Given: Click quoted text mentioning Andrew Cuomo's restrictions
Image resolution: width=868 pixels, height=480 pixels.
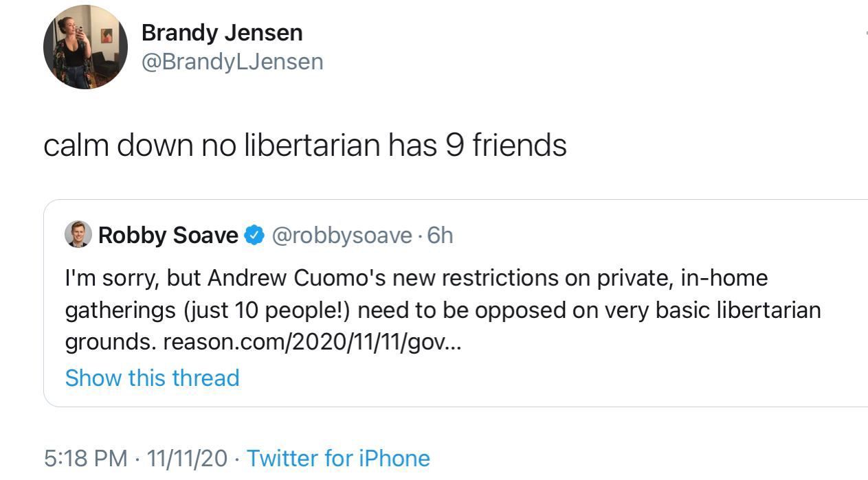Looking at the screenshot, I should [x=416, y=278].
